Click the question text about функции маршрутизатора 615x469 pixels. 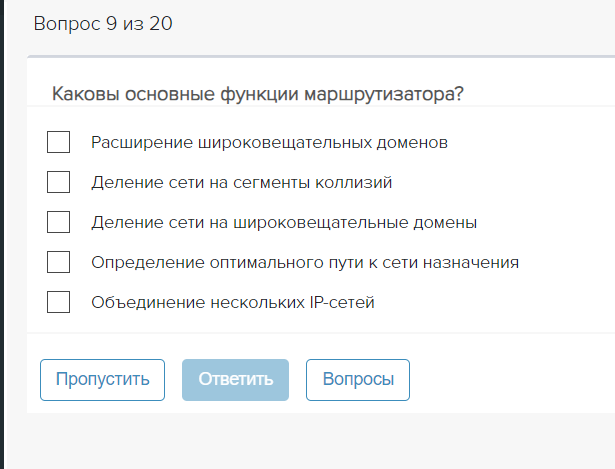[257, 94]
